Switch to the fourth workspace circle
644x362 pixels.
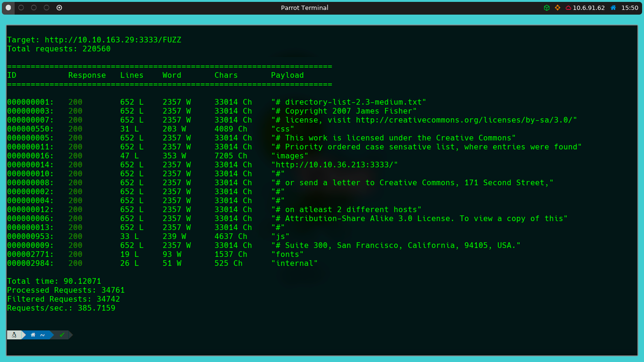(46, 8)
